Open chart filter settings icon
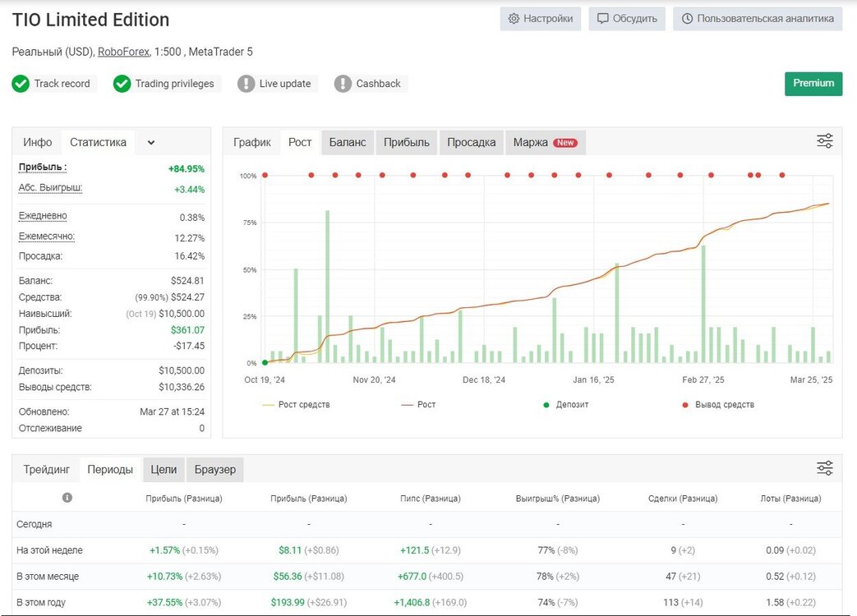This screenshot has height=616, width=857. (x=825, y=141)
